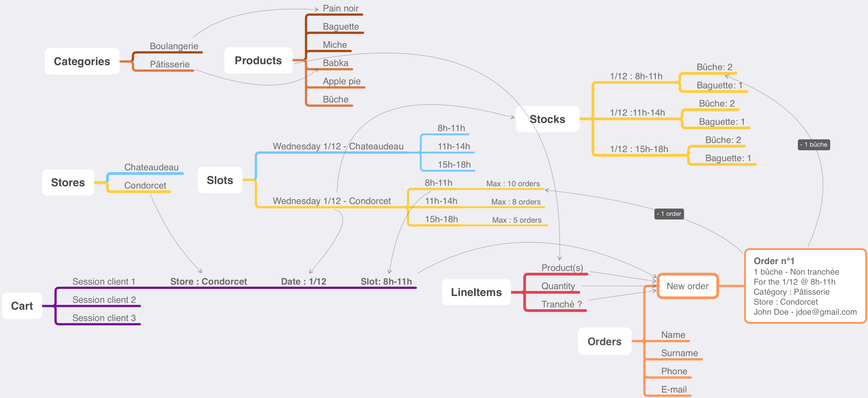Click the Products main node
The image size is (868, 398).
258,61
